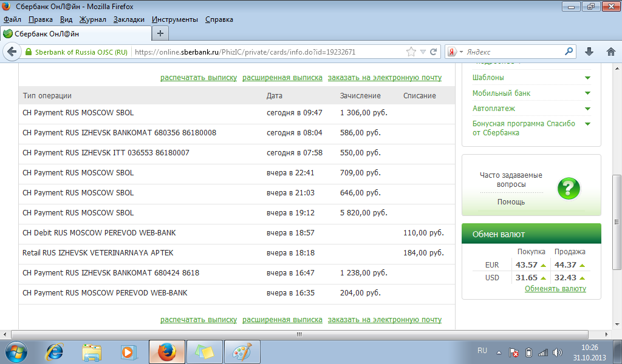Select the VETERINARNAYA APTEK retail transaction

[237, 253]
